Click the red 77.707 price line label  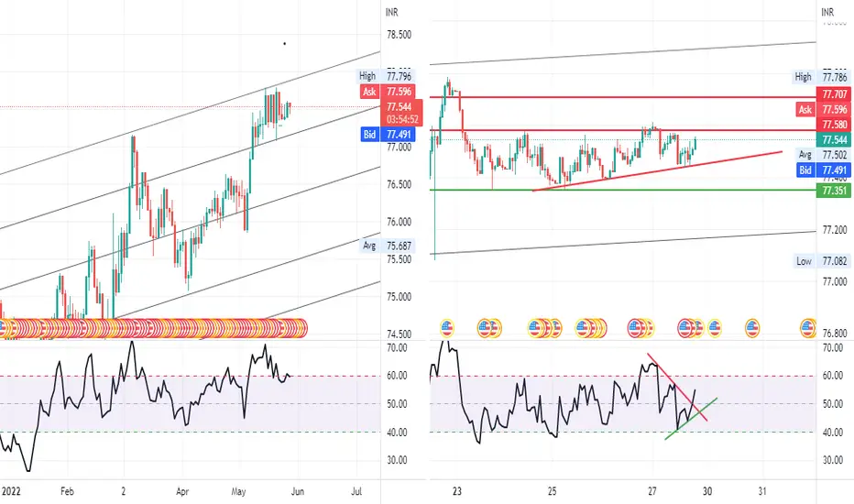(x=834, y=94)
